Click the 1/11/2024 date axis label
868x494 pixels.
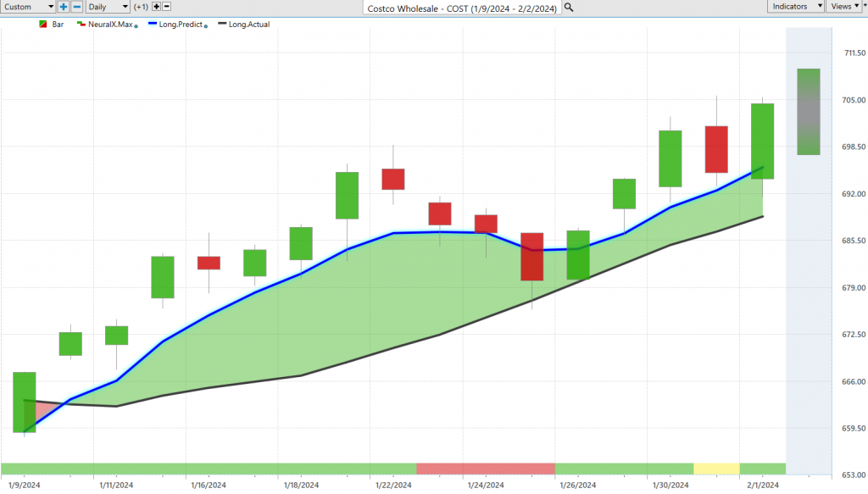point(116,486)
